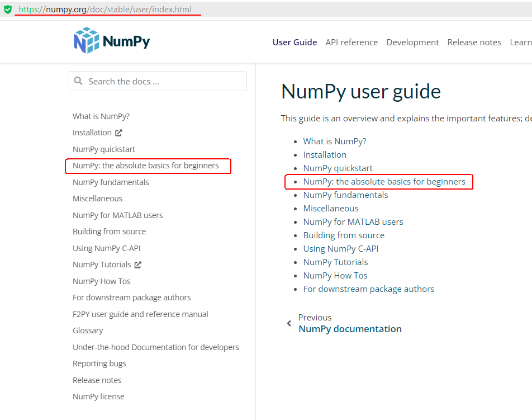Focus the Search the docs field
532x420 pixels.
(158, 81)
